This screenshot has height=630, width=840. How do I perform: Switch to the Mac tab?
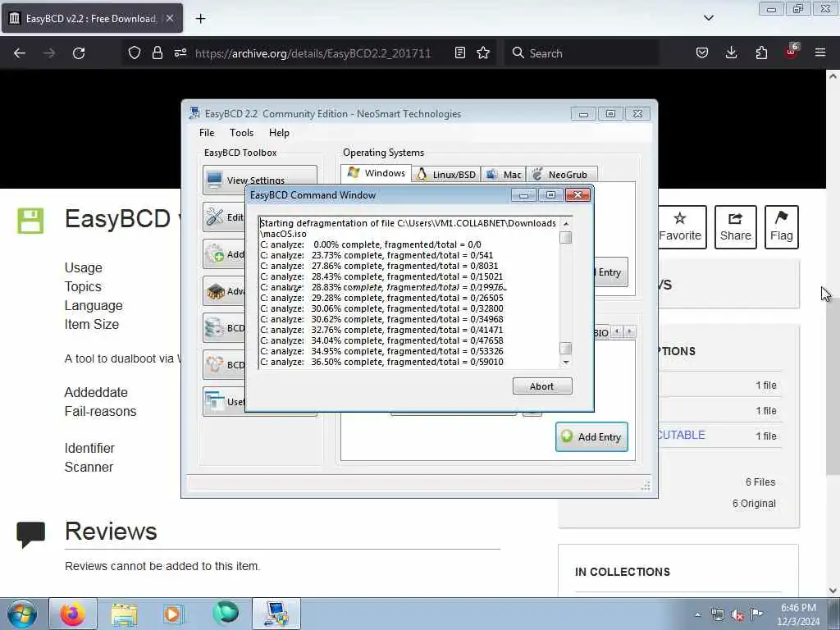coord(504,175)
